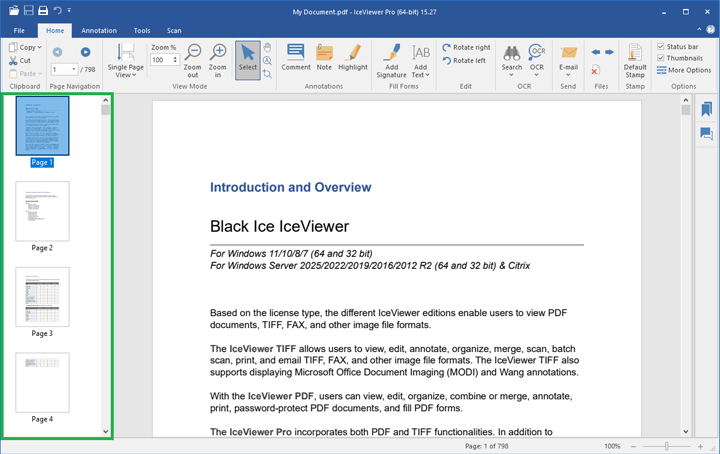Click the help icon at ribbon corner
Viewport: 720px width, 454px height.
(x=710, y=29)
